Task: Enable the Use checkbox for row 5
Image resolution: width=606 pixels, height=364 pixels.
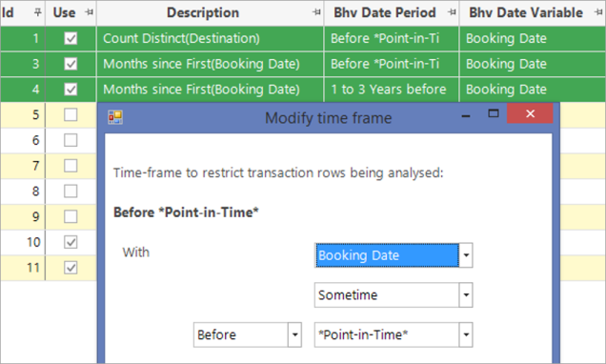Action: [x=71, y=114]
